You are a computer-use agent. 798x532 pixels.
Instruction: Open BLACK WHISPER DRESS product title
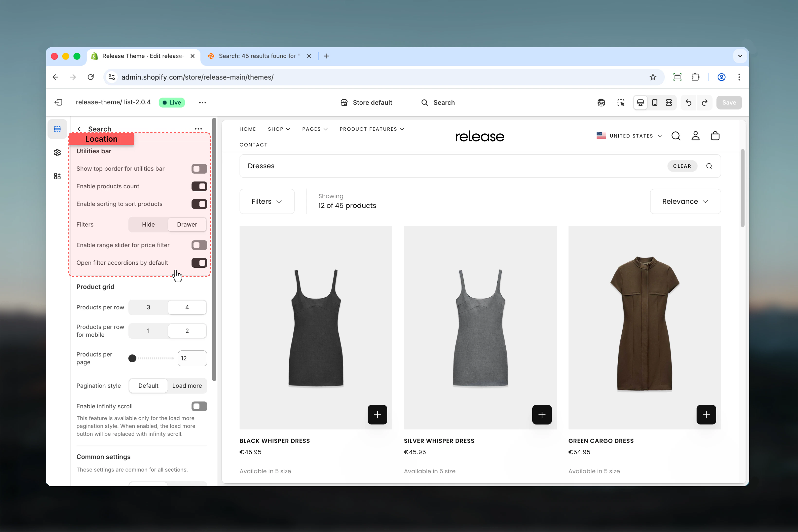(x=274, y=441)
